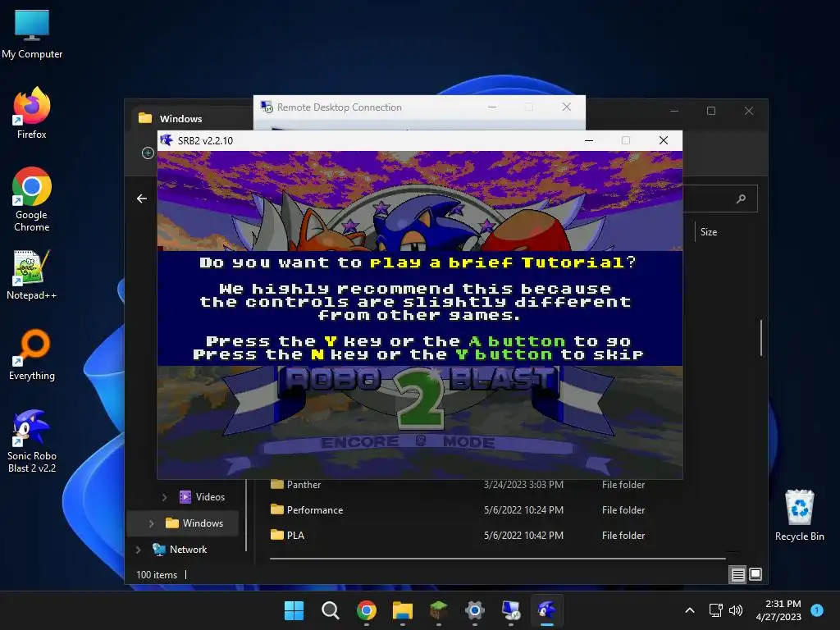Open clock showing 2:31 PM 4/27/2023
Image resolution: width=840 pixels, height=630 pixels.
click(x=778, y=610)
